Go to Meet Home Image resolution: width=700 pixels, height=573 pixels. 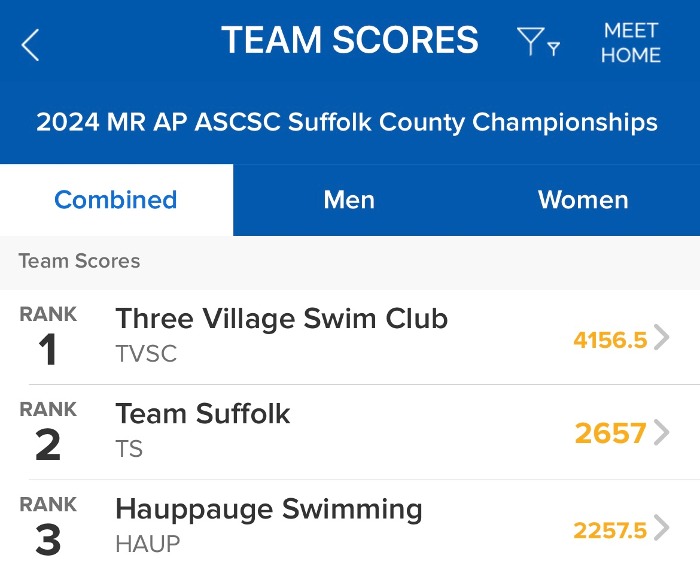click(631, 43)
